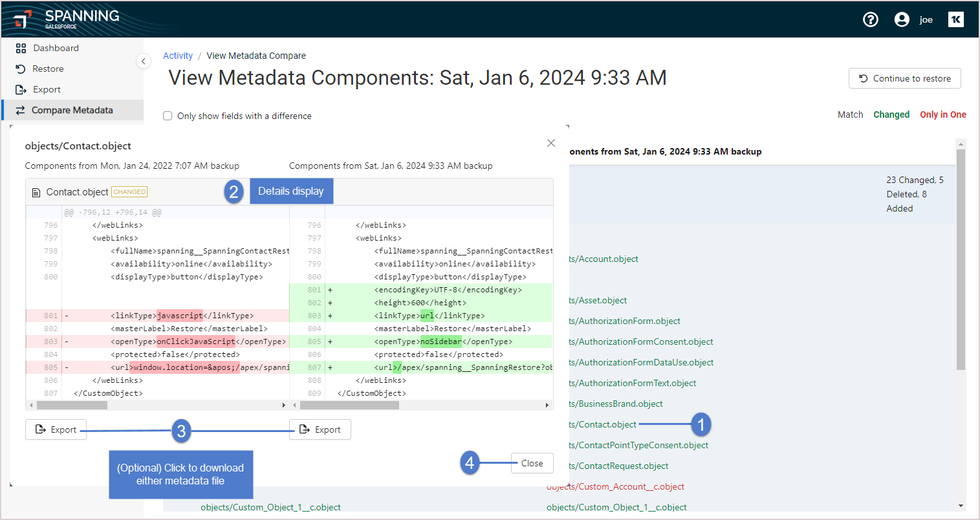Open BusinessBrand.object component link
The height and width of the screenshot is (520, 980).
(x=616, y=404)
